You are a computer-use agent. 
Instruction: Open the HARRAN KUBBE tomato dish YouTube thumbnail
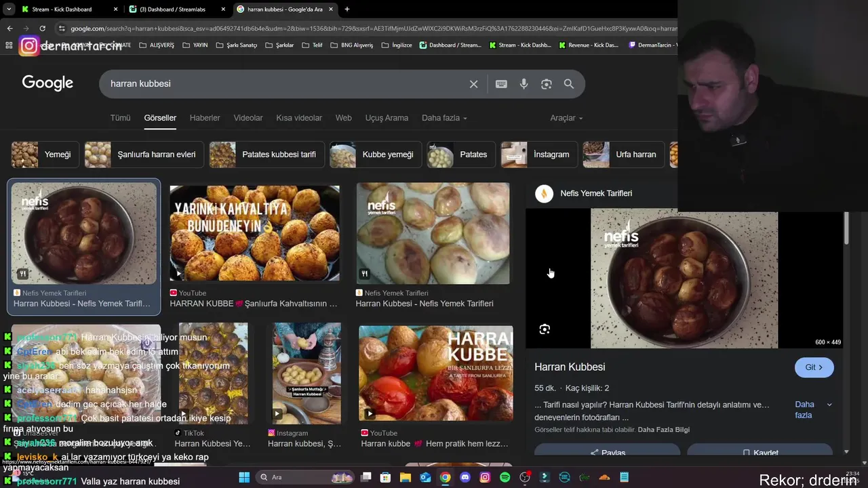click(x=436, y=373)
